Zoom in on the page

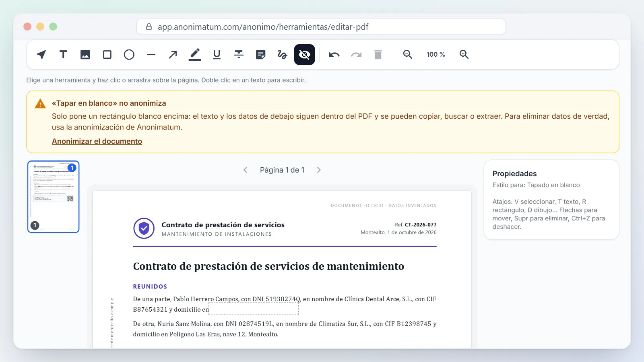(464, 55)
